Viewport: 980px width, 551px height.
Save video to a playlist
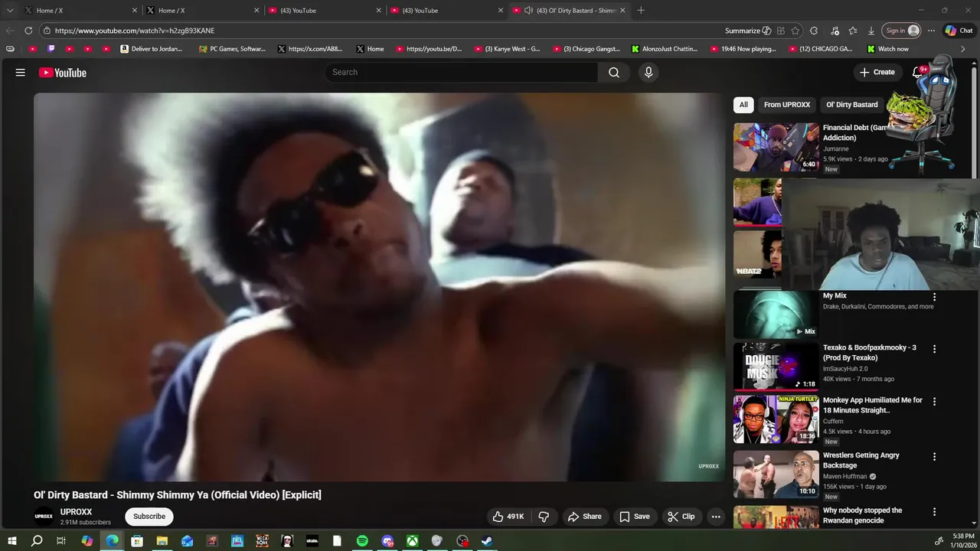(x=634, y=517)
